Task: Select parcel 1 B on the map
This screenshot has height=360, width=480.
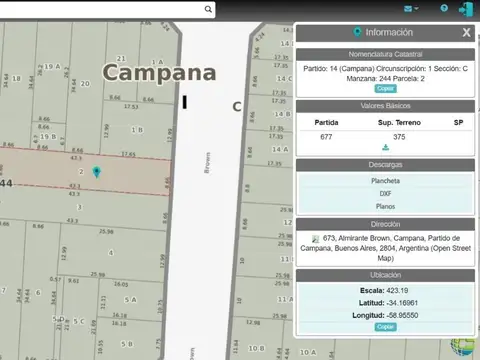Action: point(137,130)
